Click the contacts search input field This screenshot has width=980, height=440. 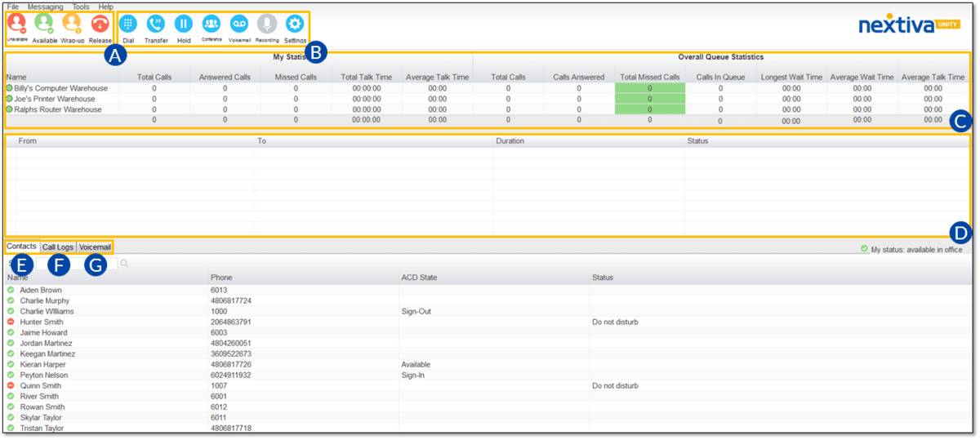76,264
